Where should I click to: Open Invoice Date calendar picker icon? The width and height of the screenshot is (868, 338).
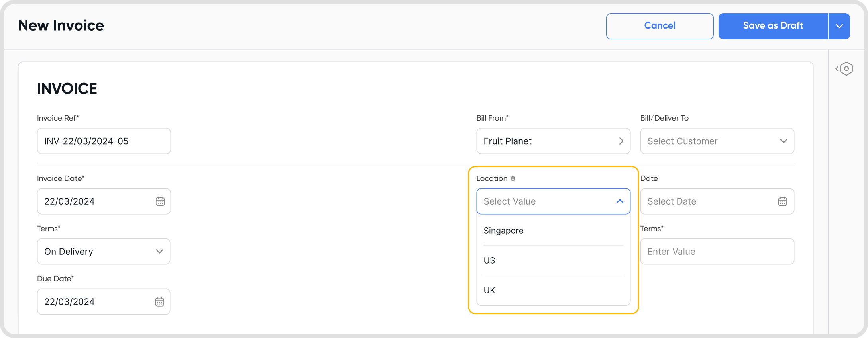coord(160,201)
